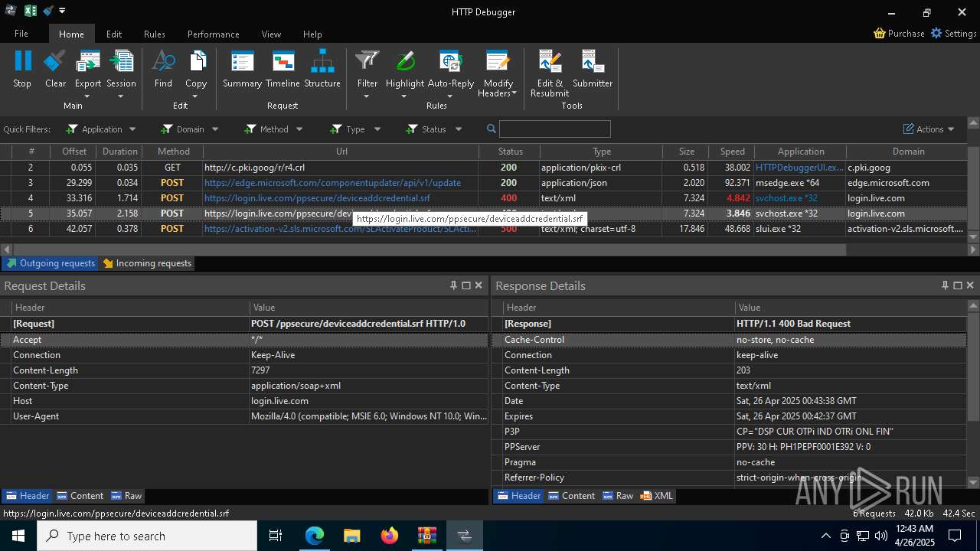Close the Request Details panel
This screenshot has width=980, height=551.
coord(479,285)
